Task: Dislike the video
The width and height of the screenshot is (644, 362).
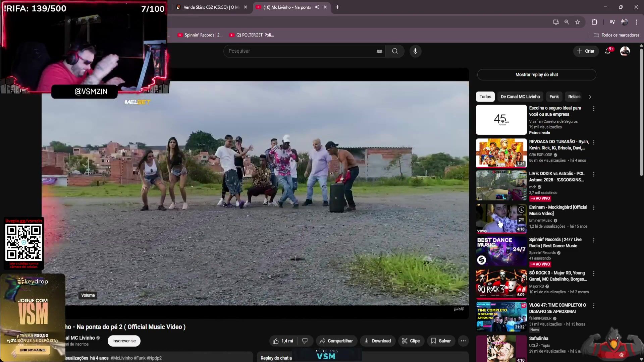Action: [x=305, y=341]
